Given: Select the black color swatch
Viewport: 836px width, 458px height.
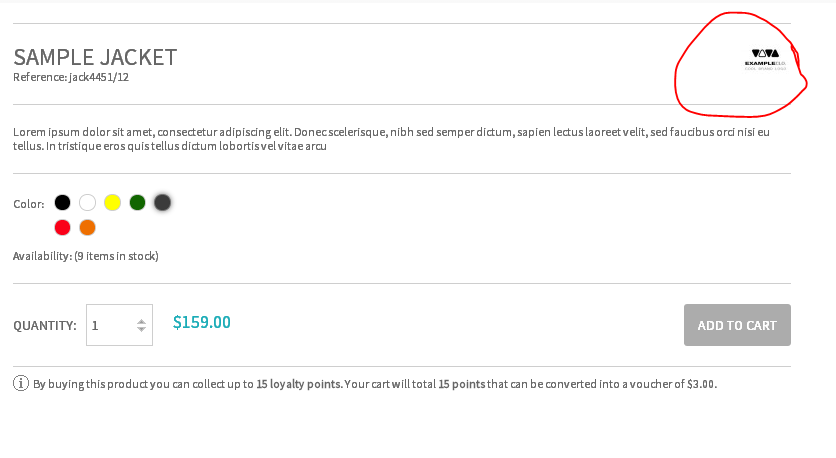Looking at the screenshot, I should 62,203.
